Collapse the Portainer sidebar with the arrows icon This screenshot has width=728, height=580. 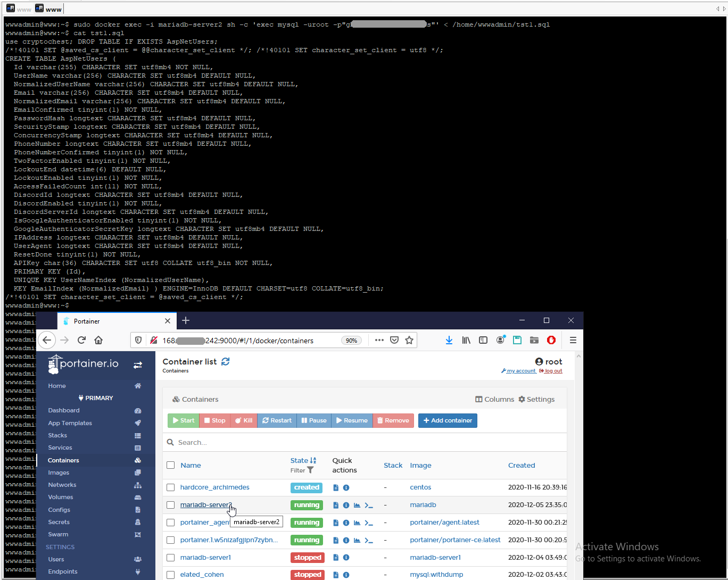(x=138, y=364)
